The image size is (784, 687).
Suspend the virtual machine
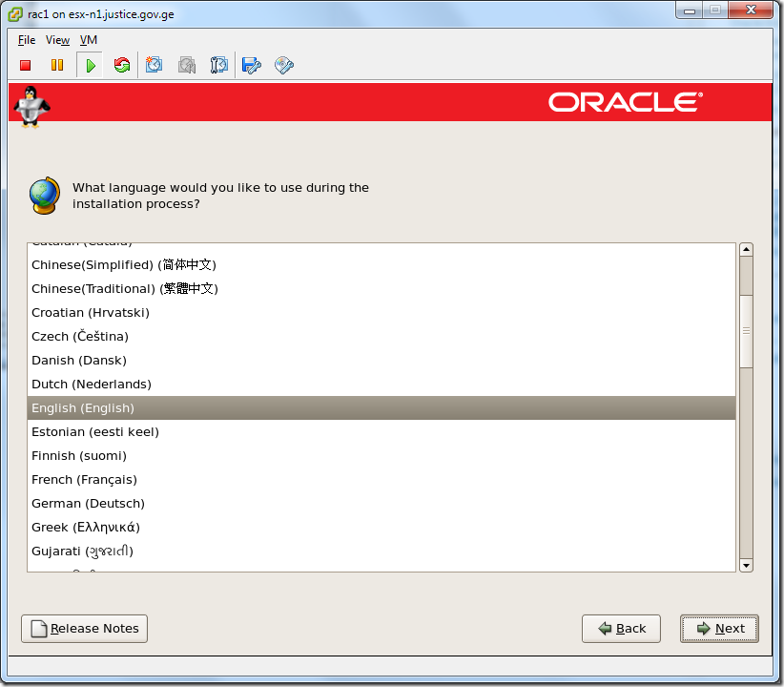57,65
